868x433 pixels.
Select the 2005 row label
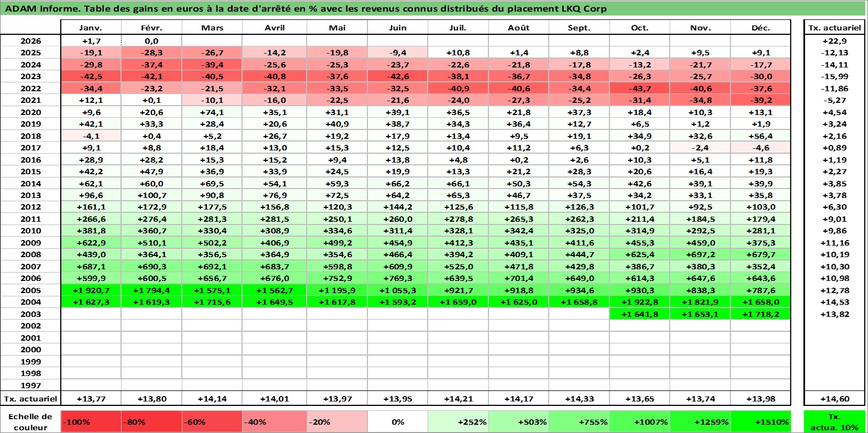coord(30,290)
